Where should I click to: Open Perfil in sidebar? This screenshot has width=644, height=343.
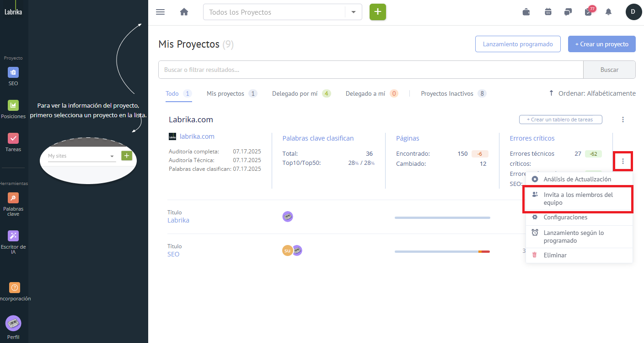coord(13,328)
